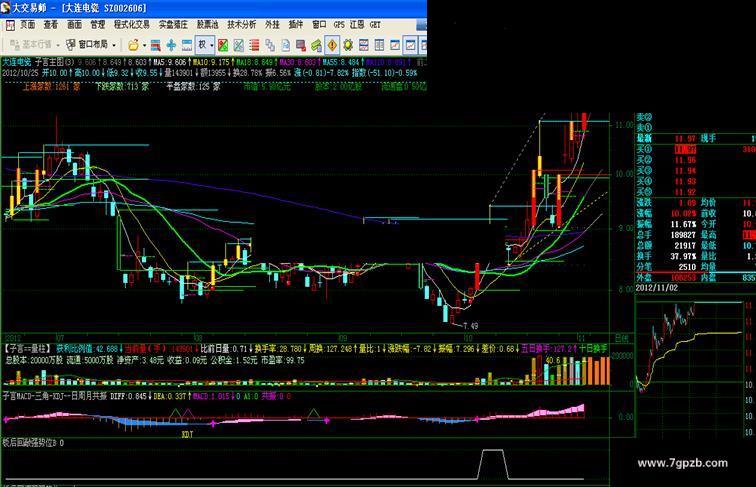Expand the 基本行情 dropdown arrow

click(x=58, y=45)
